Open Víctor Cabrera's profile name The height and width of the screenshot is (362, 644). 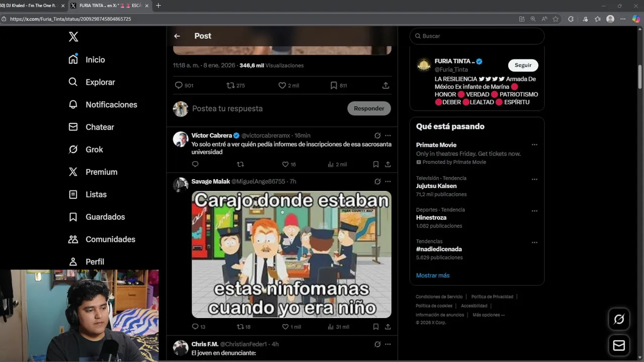211,136
